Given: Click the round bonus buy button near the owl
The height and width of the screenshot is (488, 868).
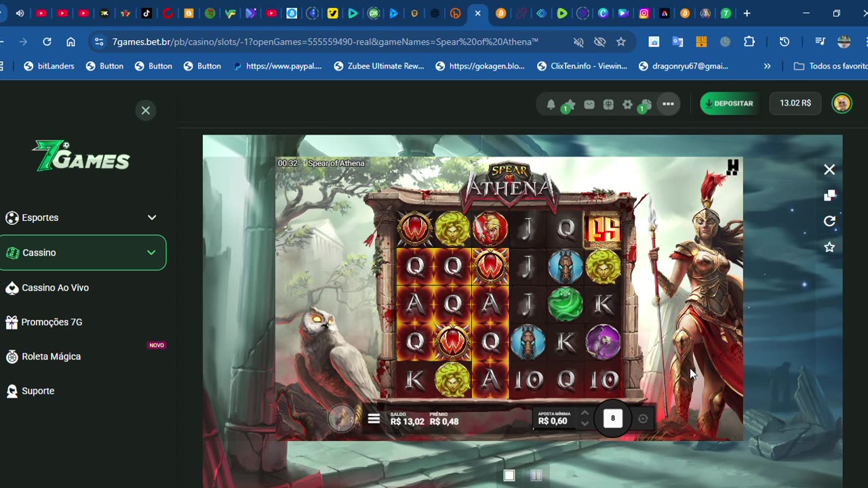Looking at the screenshot, I should 342,419.
